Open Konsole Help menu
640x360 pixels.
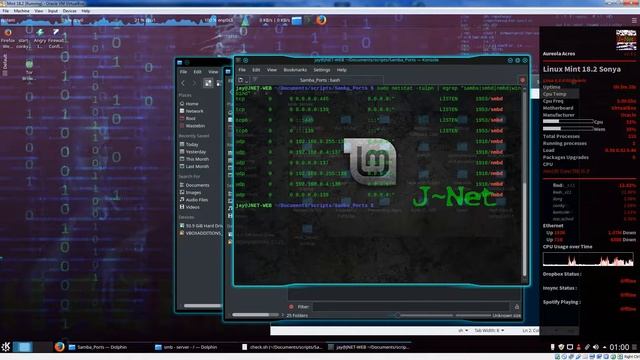342,70
